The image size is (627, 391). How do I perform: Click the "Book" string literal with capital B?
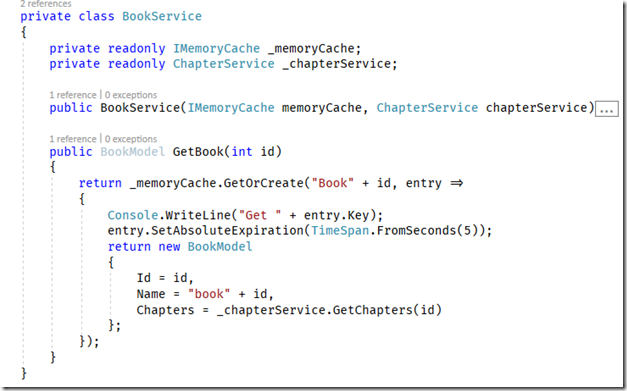[x=333, y=184]
